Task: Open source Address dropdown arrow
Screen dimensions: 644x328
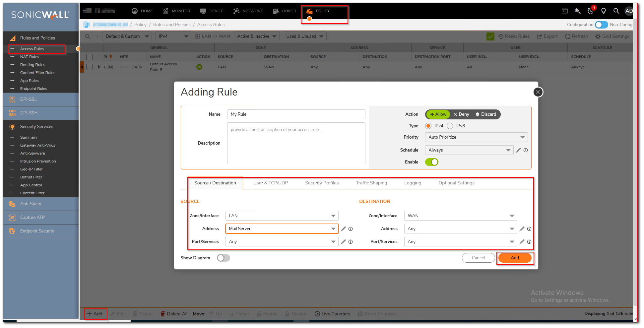Action: pos(333,229)
